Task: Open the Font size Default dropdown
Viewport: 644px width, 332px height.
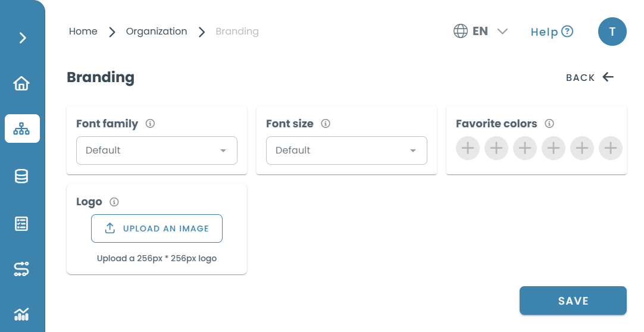Action: pyautogui.click(x=346, y=151)
